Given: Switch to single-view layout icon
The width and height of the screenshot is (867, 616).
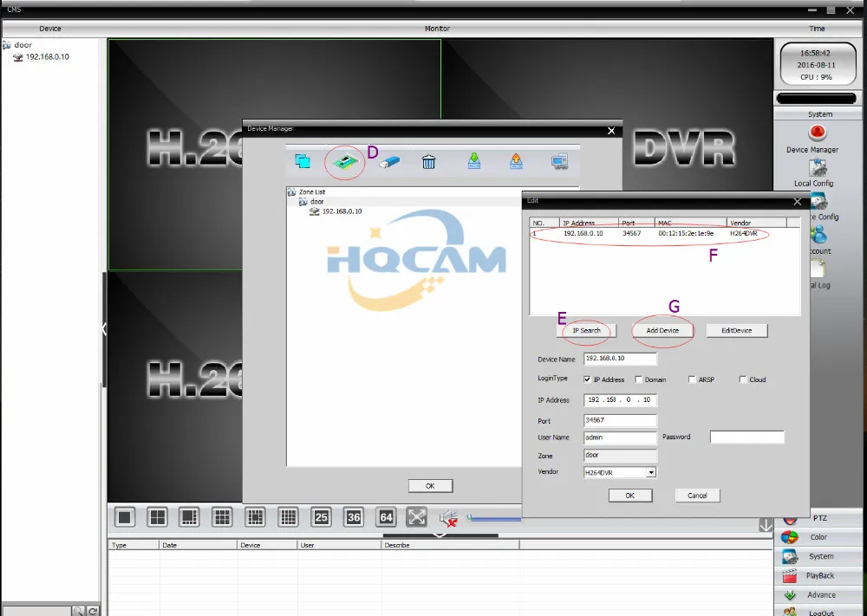Looking at the screenshot, I should point(125,517).
